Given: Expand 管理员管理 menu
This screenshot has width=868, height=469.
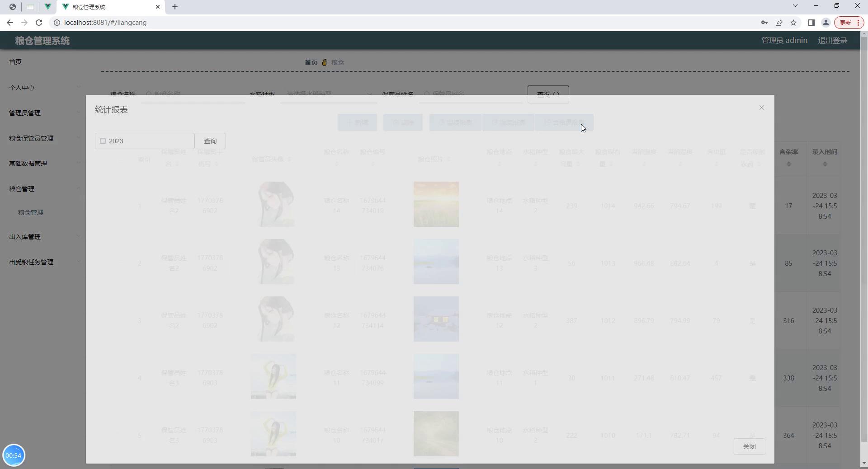Looking at the screenshot, I should (44, 113).
